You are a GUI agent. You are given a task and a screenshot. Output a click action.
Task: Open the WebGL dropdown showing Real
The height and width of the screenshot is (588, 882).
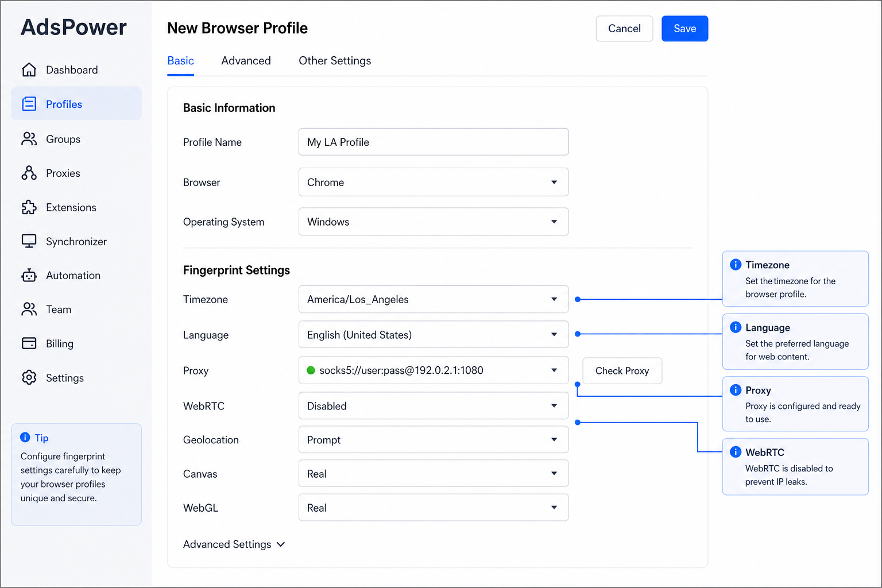tap(434, 508)
